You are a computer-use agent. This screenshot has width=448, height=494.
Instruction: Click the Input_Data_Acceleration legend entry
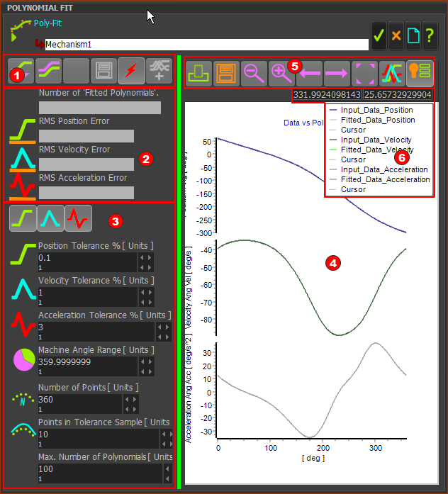point(379,169)
